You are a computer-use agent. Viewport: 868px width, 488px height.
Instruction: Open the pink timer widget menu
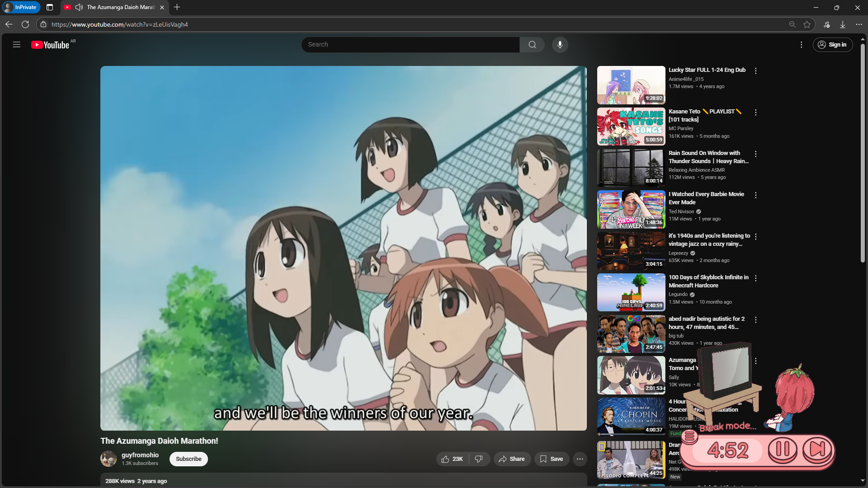(x=689, y=436)
